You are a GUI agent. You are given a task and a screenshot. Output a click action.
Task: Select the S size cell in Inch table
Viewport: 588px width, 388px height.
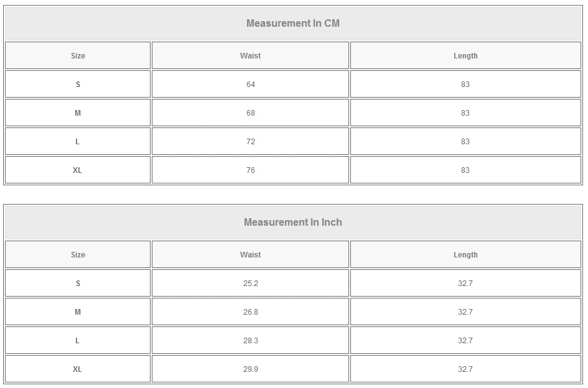point(78,284)
